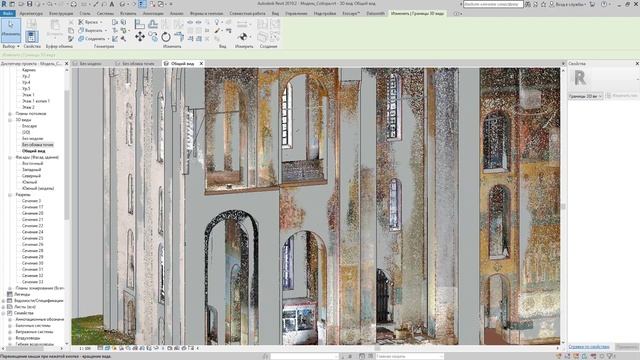The image size is (640, 360).
Task: Close the Project Browser panel
Action: 67,64
